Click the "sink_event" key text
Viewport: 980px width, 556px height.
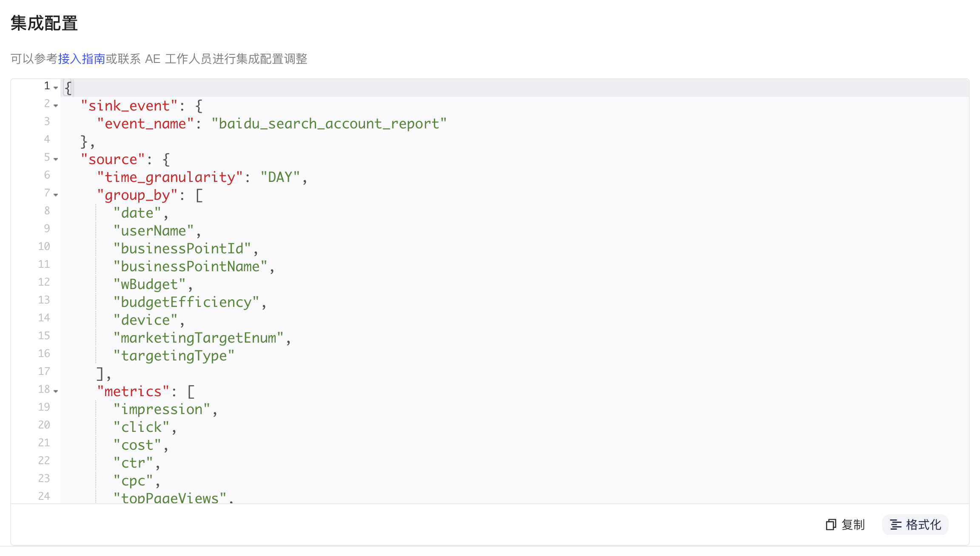129,105
